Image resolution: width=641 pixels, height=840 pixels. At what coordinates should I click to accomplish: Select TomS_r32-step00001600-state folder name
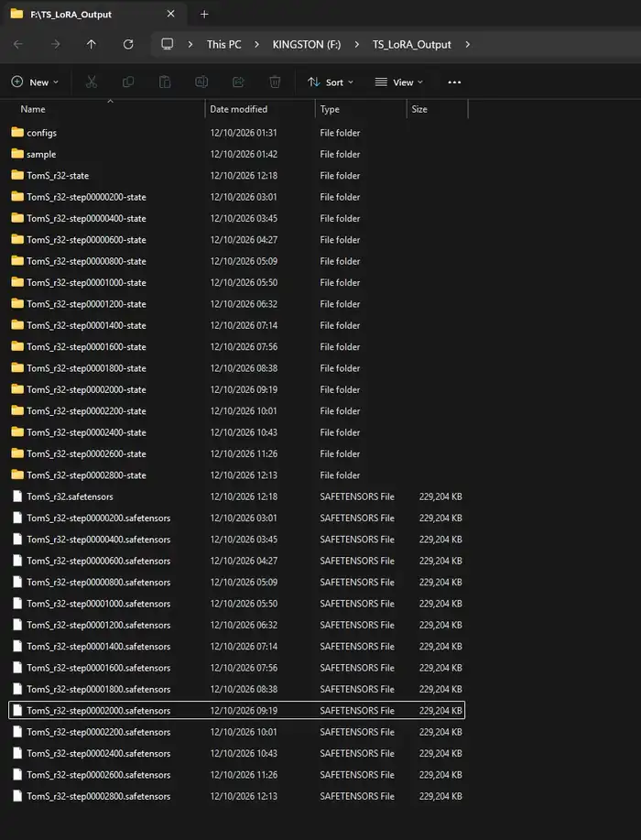tap(86, 346)
